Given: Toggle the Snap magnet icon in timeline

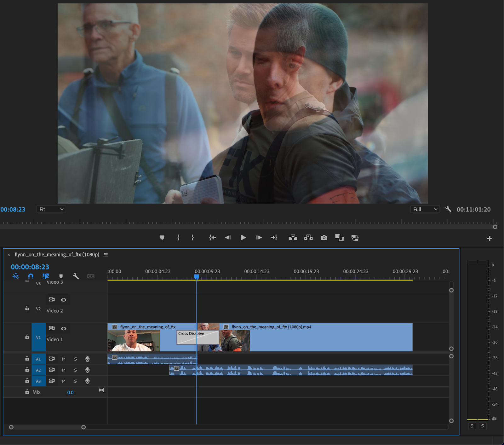Looking at the screenshot, I should click(31, 276).
